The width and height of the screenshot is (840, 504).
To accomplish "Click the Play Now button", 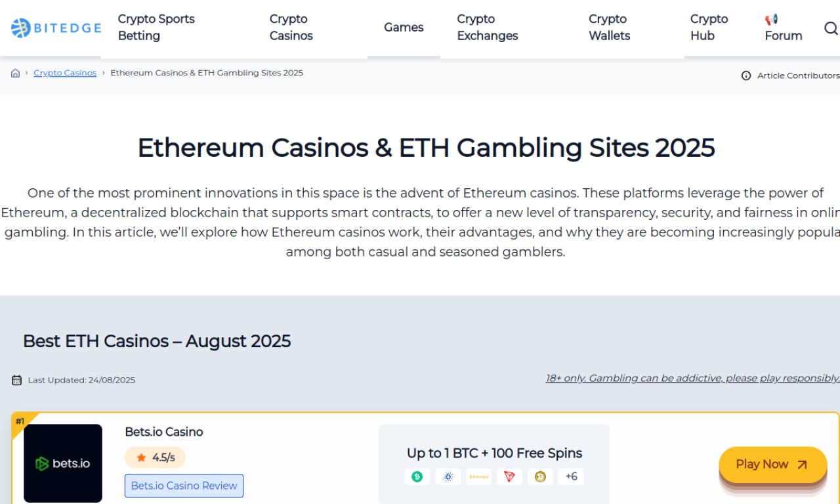I will [773, 465].
